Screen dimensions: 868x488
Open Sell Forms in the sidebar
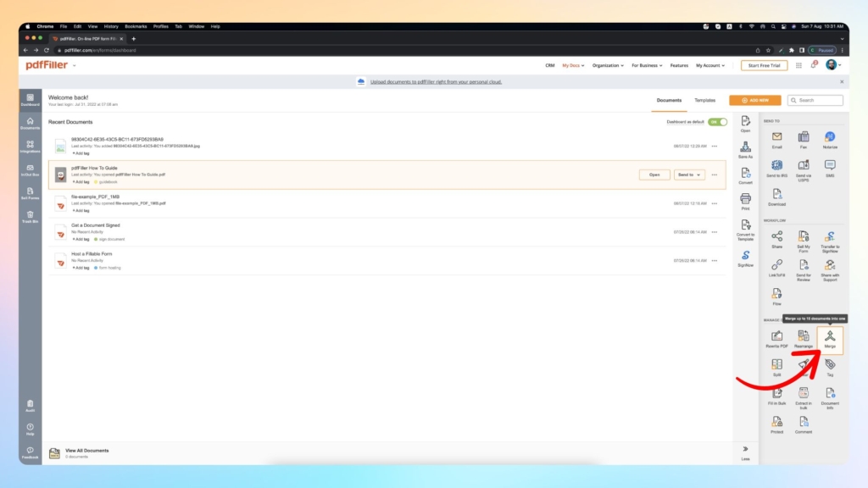(x=30, y=193)
